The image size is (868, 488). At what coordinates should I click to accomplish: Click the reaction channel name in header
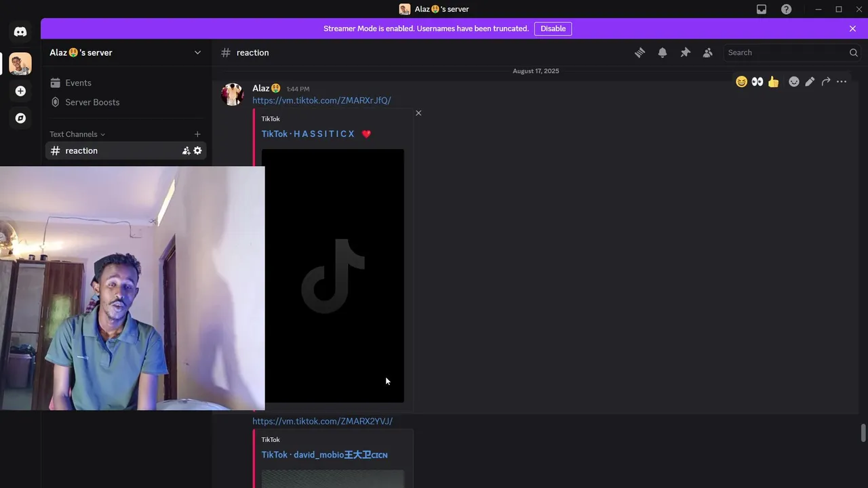coord(253,52)
